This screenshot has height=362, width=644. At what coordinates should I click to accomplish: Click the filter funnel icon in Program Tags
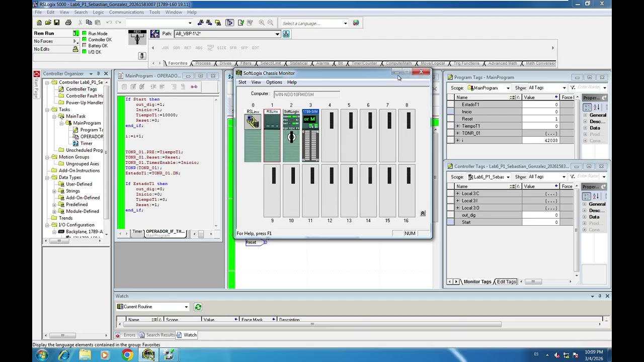click(573, 88)
